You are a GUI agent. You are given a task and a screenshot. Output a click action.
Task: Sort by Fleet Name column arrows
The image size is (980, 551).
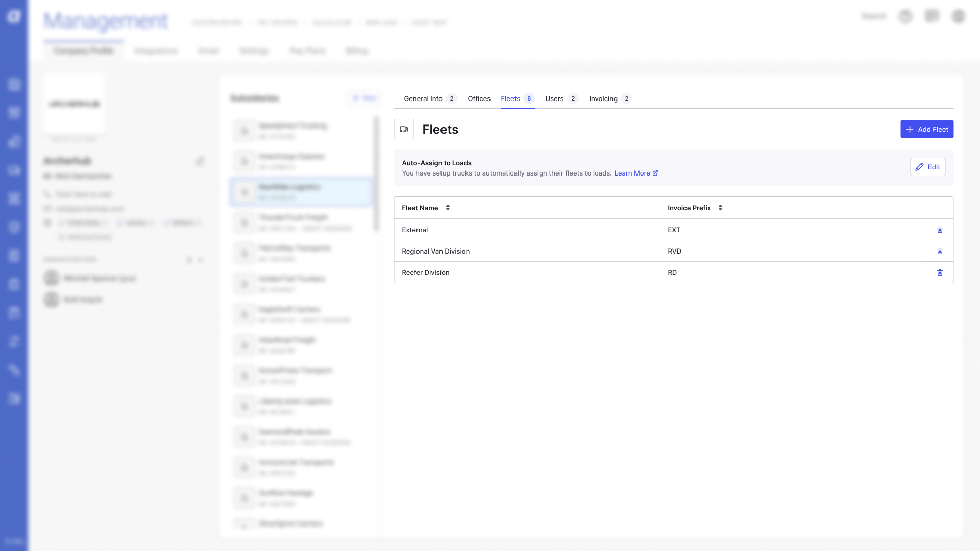448,208
